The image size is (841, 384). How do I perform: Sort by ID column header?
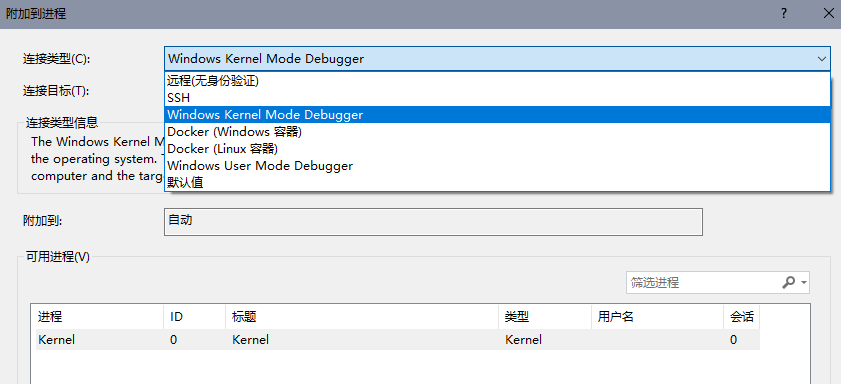(x=194, y=316)
